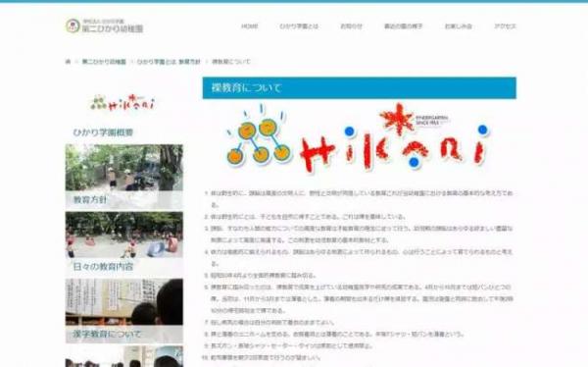Open the 最近の園の様子 menu item
Screen dimensions: 588x367
(x=403, y=26)
